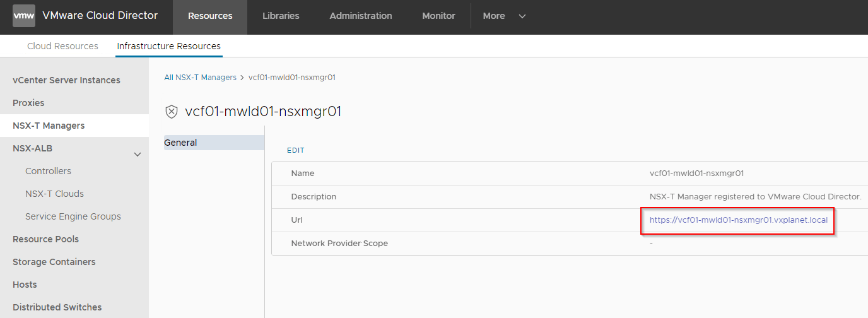
Task: Click the Name row label
Action: (x=303, y=174)
